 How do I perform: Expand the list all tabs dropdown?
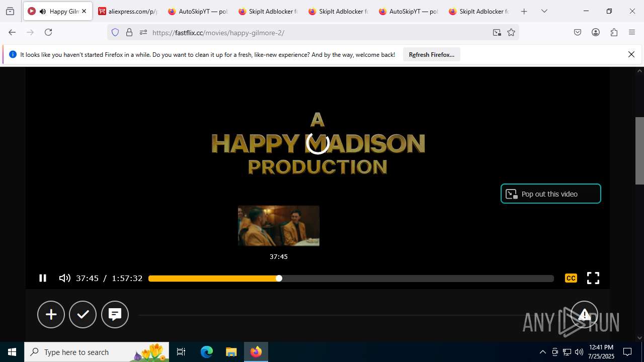click(x=544, y=11)
